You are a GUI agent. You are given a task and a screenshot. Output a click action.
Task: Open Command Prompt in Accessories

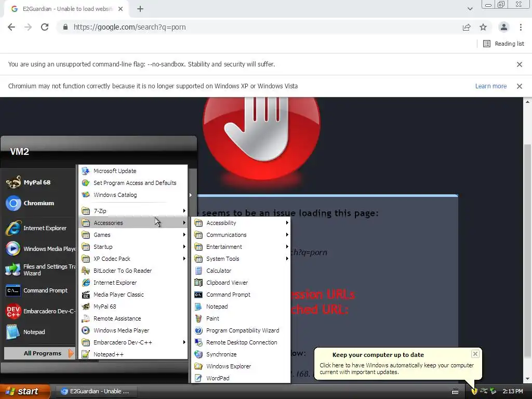[x=241, y=295]
